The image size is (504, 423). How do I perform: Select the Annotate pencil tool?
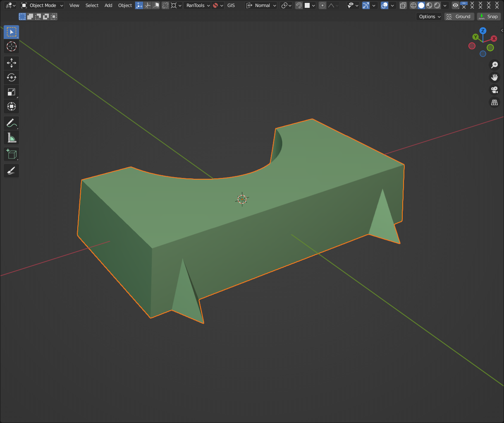click(x=12, y=123)
